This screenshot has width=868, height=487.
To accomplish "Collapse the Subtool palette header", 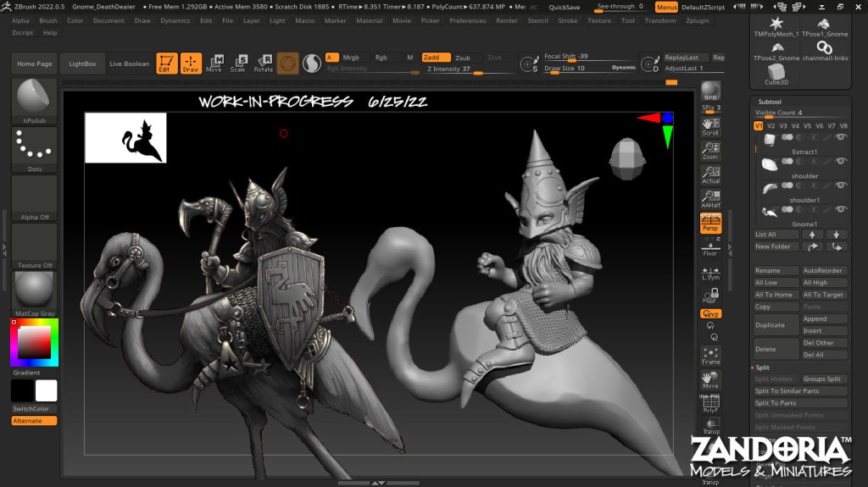I will coord(769,102).
